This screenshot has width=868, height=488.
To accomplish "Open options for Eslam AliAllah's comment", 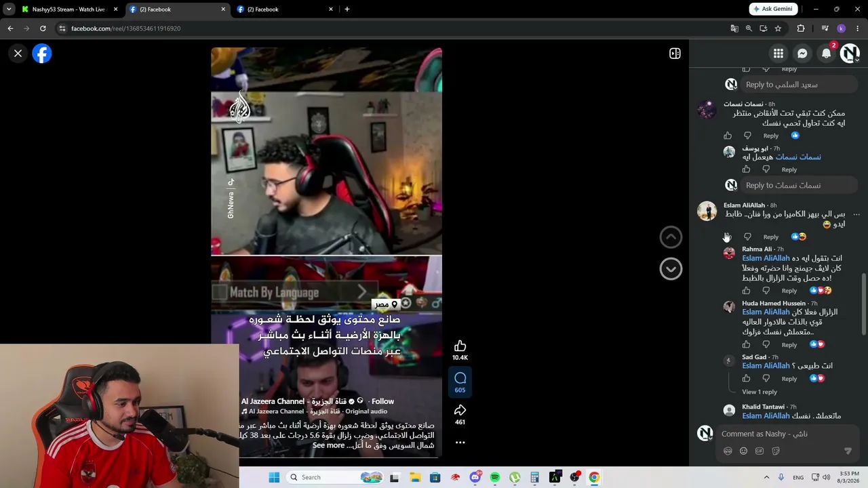I will click(x=856, y=214).
